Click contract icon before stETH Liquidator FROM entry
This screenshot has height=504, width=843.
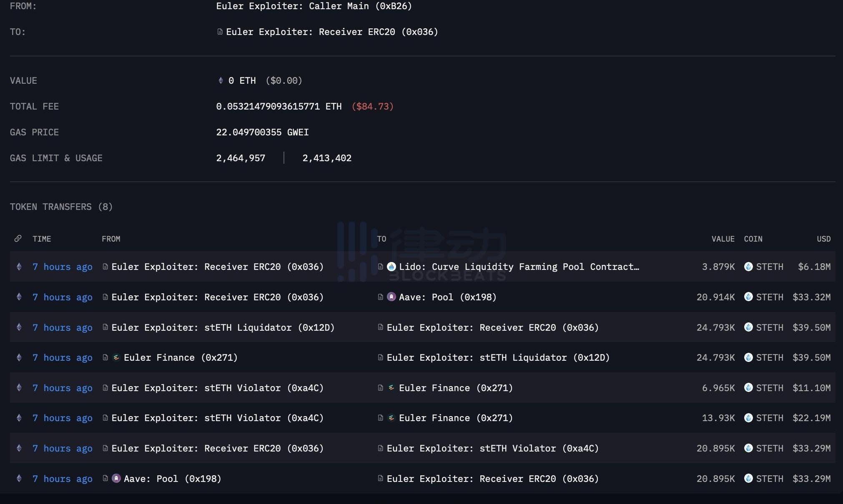tap(105, 327)
